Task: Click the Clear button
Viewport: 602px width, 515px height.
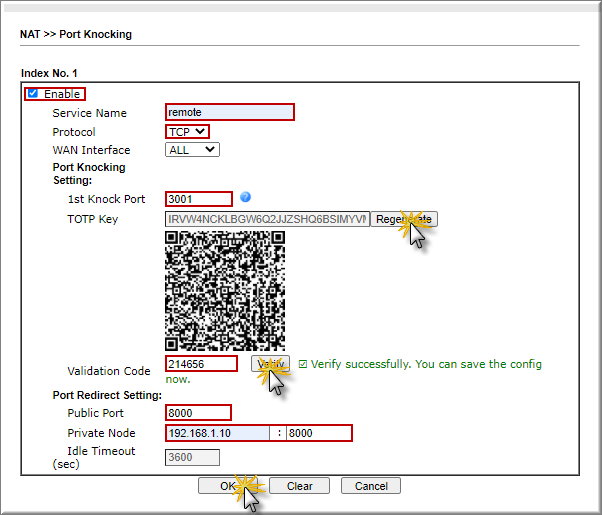Action: (299, 486)
